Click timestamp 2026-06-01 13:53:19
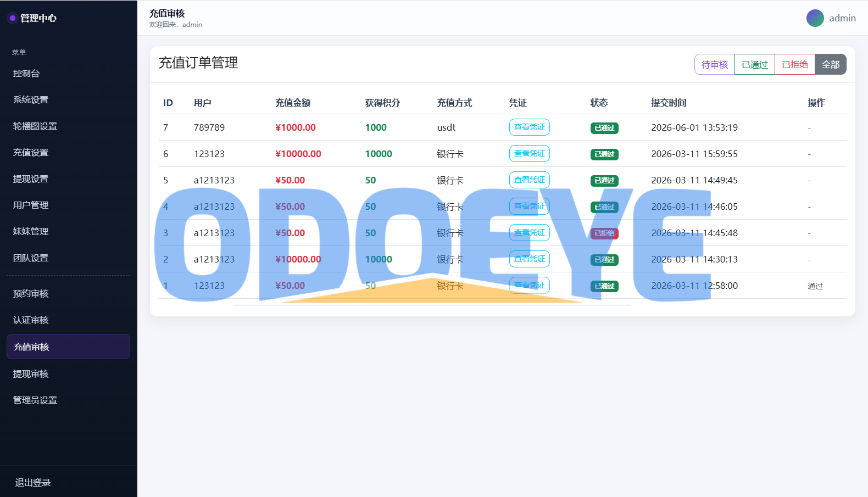Image resolution: width=868 pixels, height=497 pixels. tap(694, 127)
